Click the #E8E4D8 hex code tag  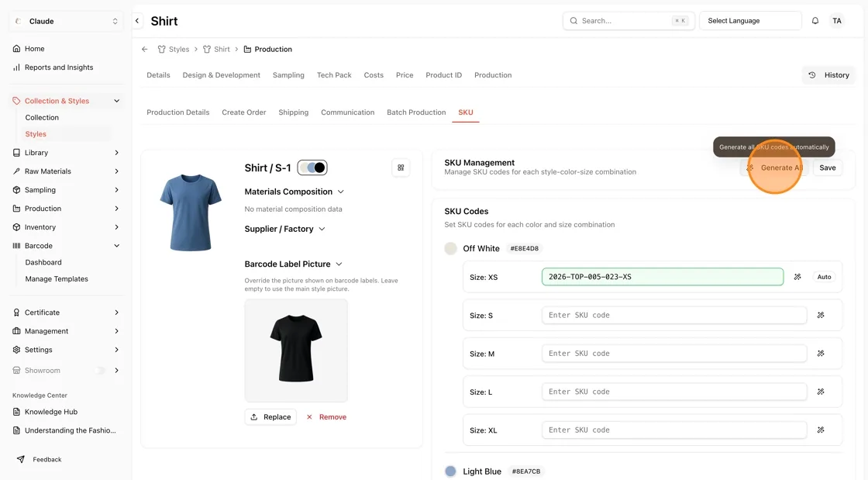pyautogui.click(x=524, y=249)
